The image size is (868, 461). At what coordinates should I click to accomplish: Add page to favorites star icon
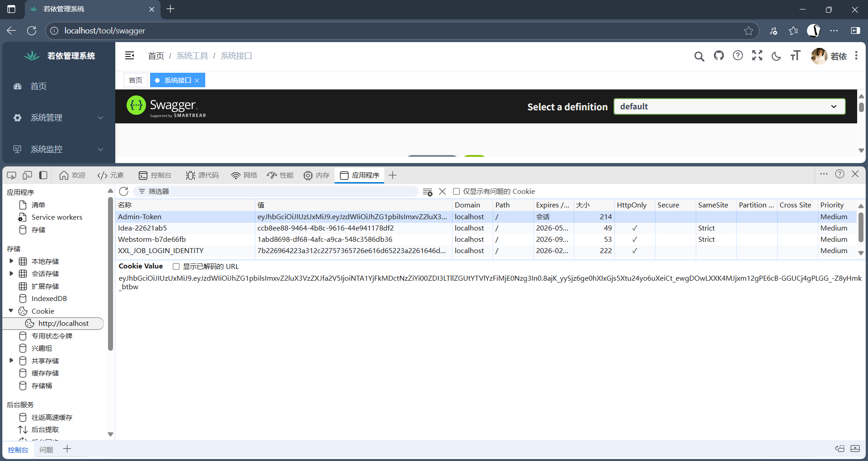coord(749,31)
